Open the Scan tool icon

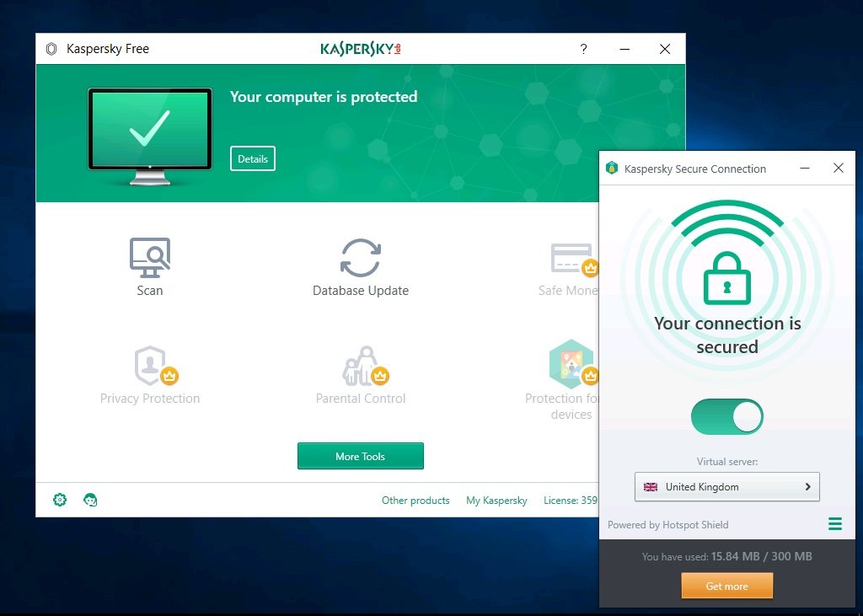[150, 257]
